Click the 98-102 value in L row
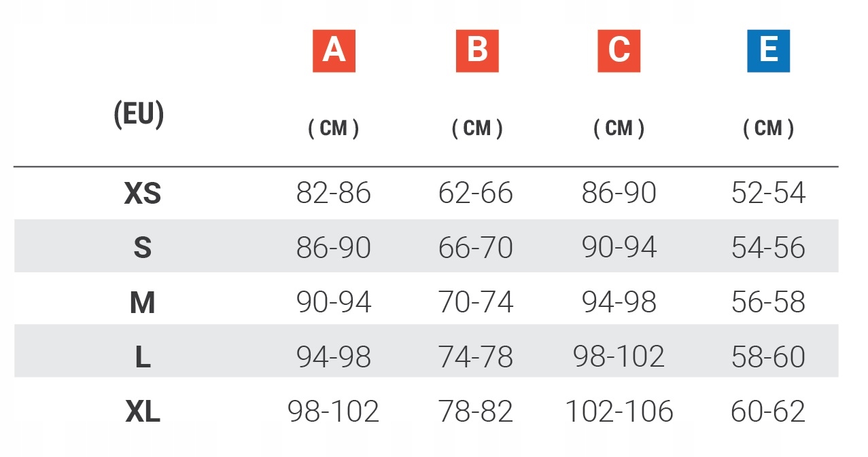868x457 pixels. (x=619, y=357)
